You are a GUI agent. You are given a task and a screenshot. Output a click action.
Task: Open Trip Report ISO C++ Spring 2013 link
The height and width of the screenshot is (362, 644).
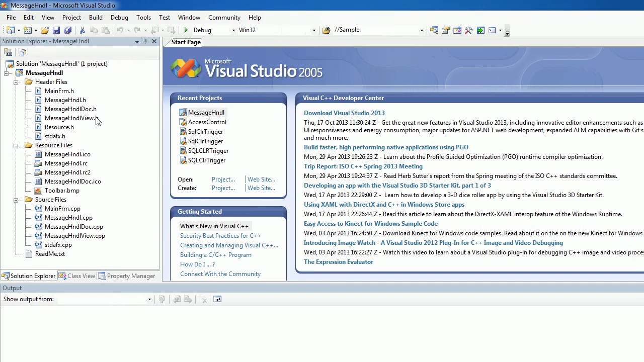(363, 166)
